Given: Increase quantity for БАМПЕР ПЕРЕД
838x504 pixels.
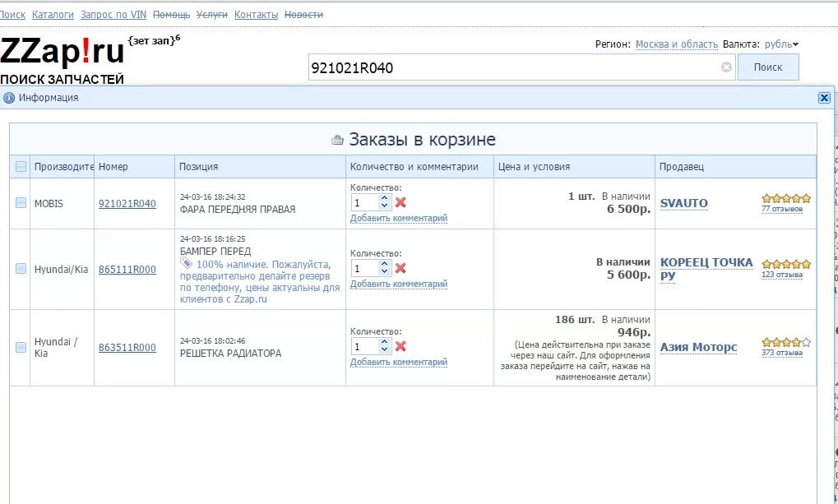Looking at the screenshot, I should (x=384, y=265).
